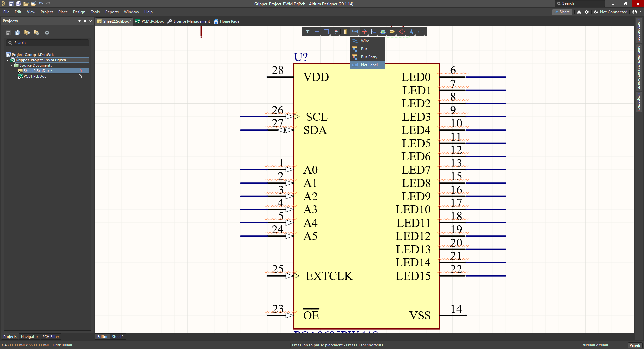Click the Place Part component icon
This screenshot has width=644, height=349.
pos(345,32)
